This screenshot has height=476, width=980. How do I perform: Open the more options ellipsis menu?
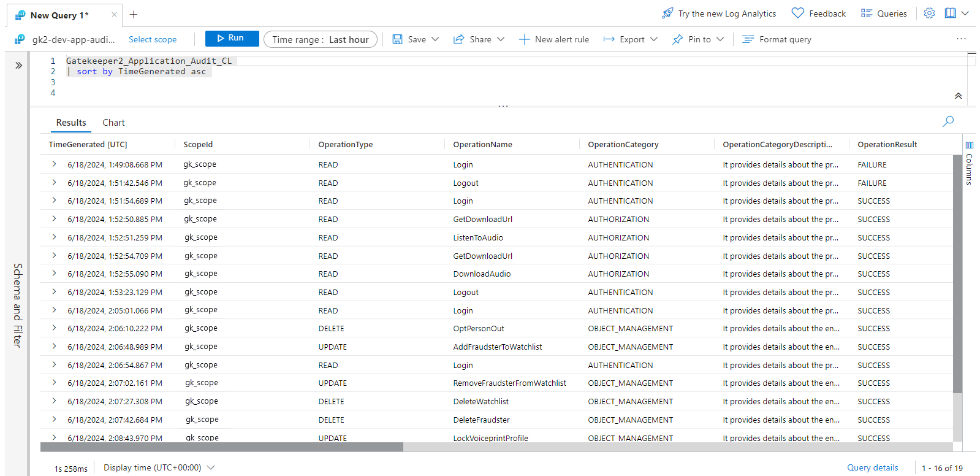[x=961, y=39]
